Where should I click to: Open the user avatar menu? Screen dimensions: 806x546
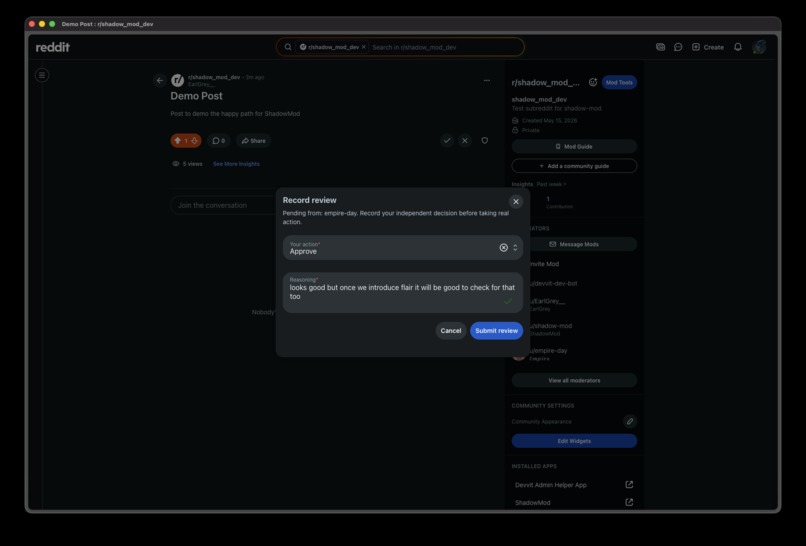click(759, 47)
